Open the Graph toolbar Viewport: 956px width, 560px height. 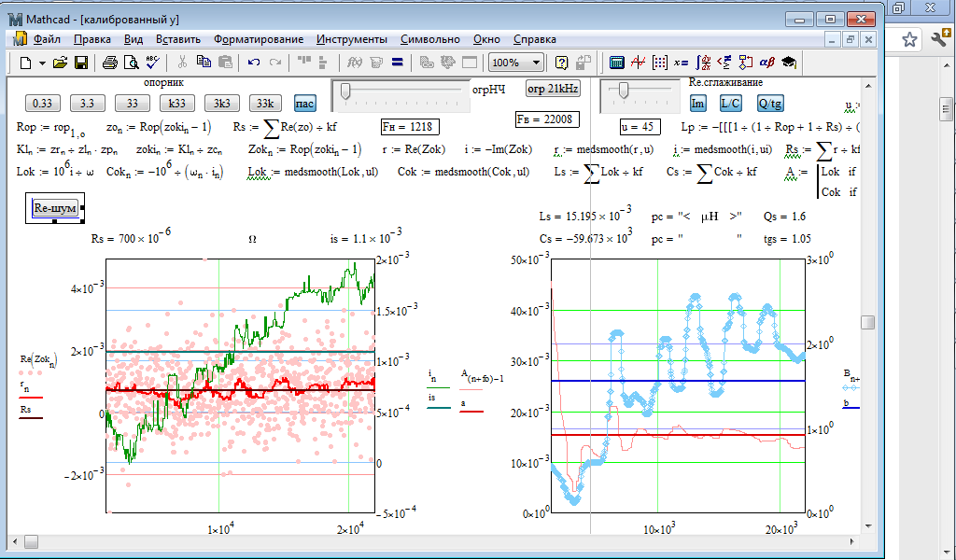coord(638,63)
